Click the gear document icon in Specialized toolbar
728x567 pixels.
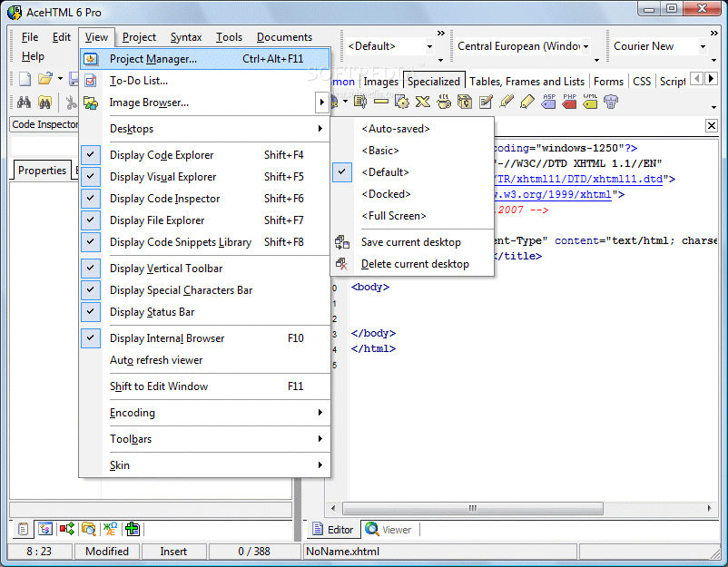402,102
